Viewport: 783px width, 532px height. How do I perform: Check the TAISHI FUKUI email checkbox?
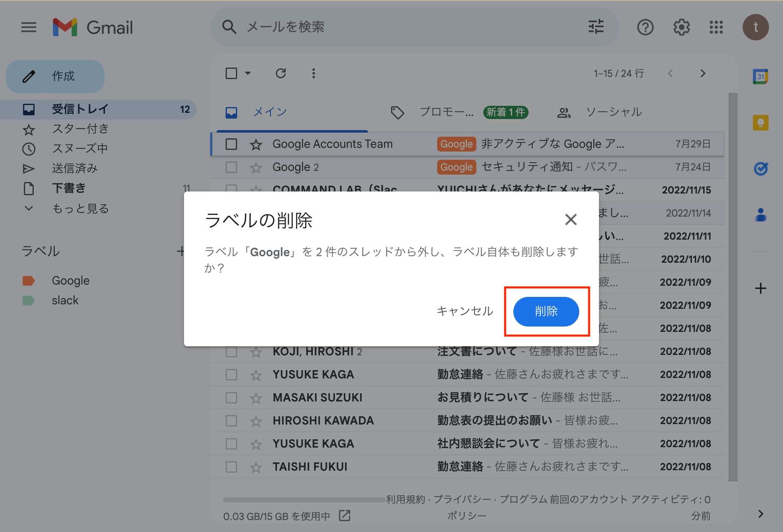coord(231,467)
